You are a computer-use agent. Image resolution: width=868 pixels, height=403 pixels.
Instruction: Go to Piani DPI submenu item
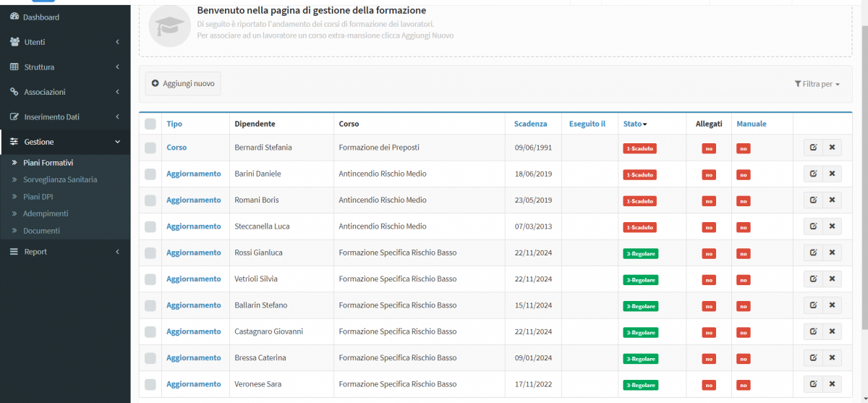[x=38, y=197]
